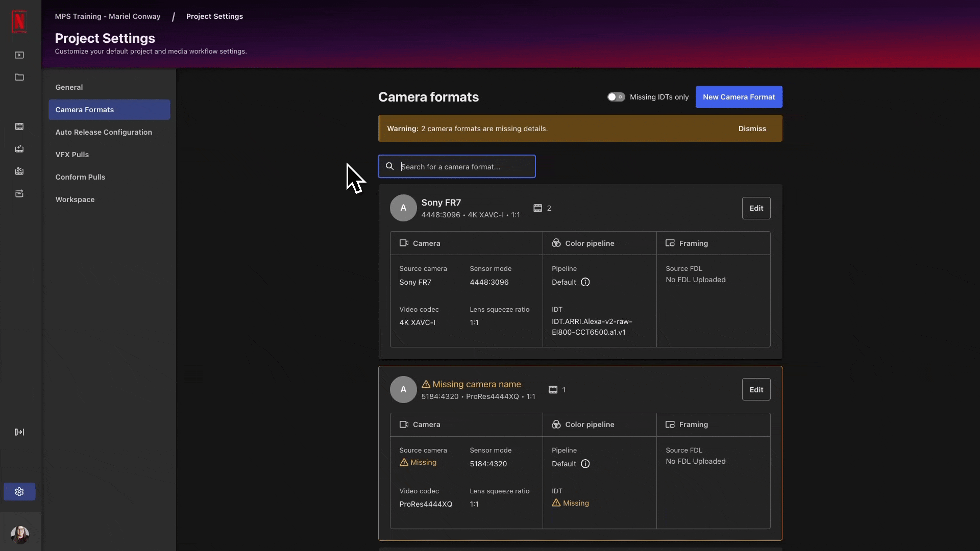
Task: Click the Sony FR7 format title
Action: point(441,203)
